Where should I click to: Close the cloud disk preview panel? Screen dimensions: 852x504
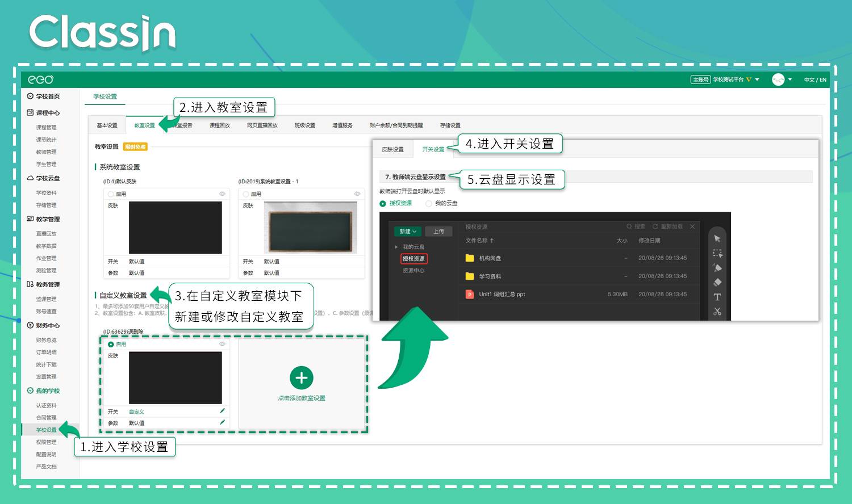(692, 226)
